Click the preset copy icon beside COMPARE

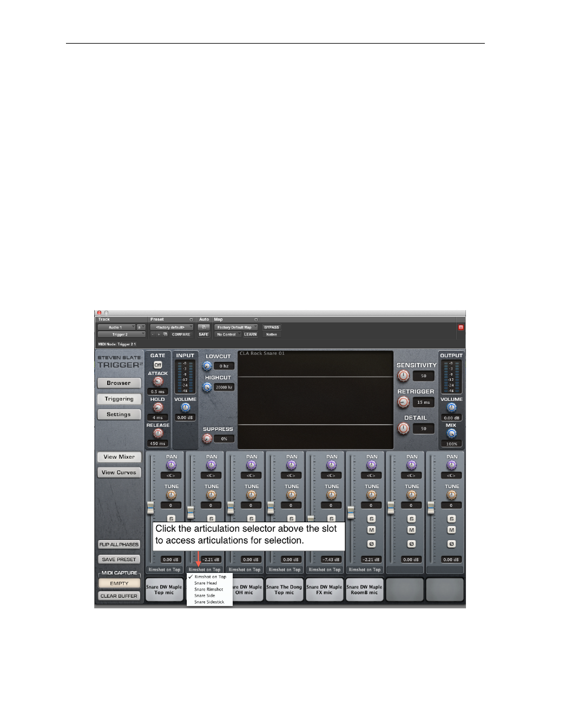(x=166, y=334)
